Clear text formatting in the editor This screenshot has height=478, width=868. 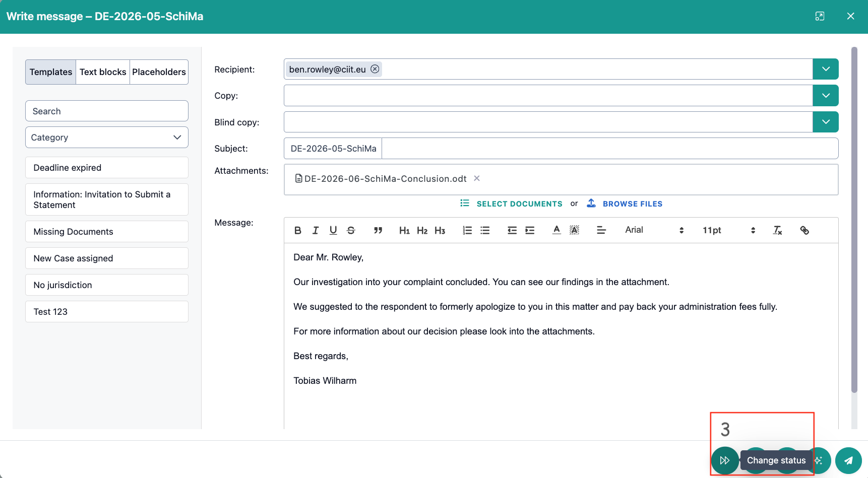(778, 230)
